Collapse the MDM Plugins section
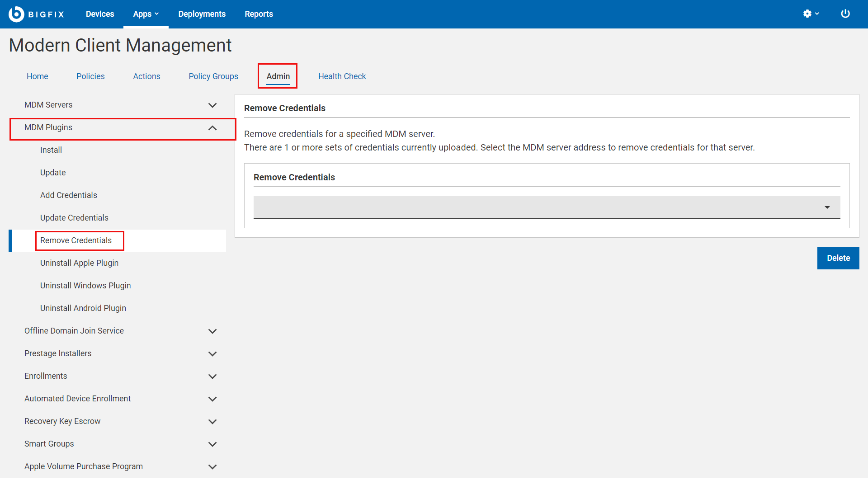Viewport: 868px width, 480px height. [212, 128]
